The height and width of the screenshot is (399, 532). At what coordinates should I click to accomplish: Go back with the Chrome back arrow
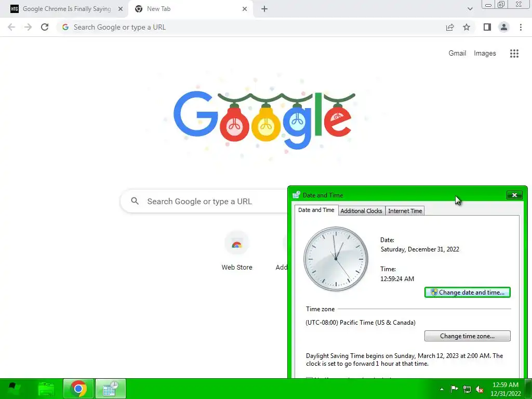coord(11,27)
